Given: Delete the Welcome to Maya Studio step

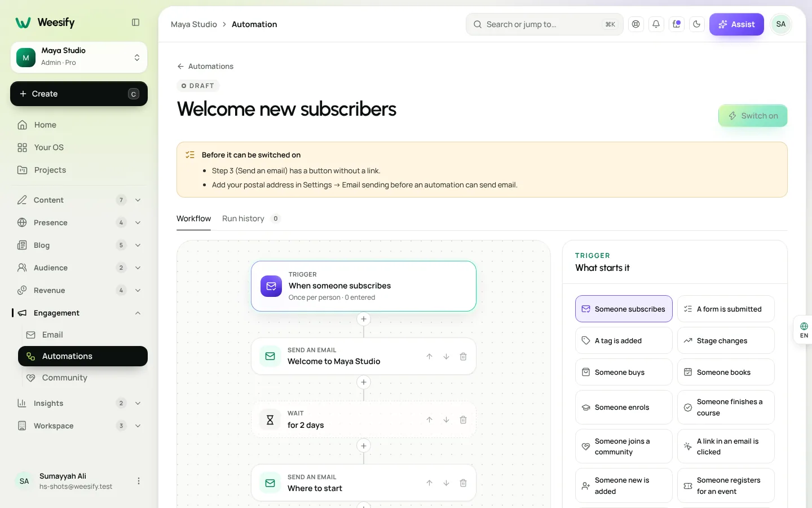Looking at the screenshot, I should 463,357.
